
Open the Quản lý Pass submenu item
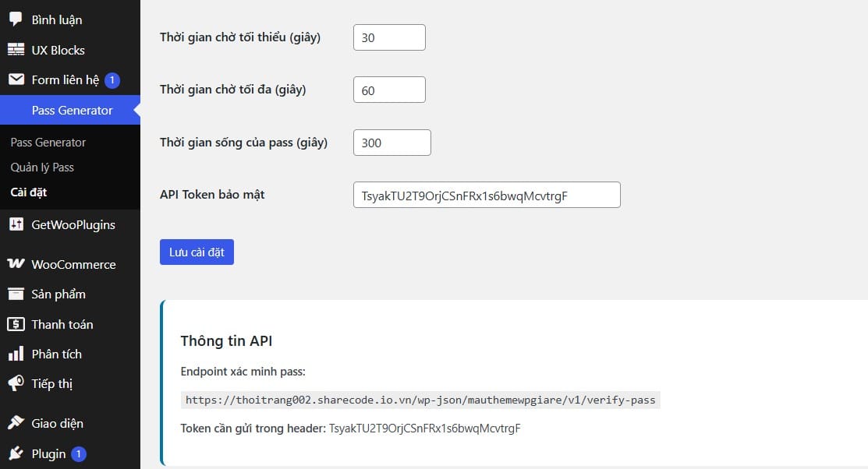[x=42, y=167]
